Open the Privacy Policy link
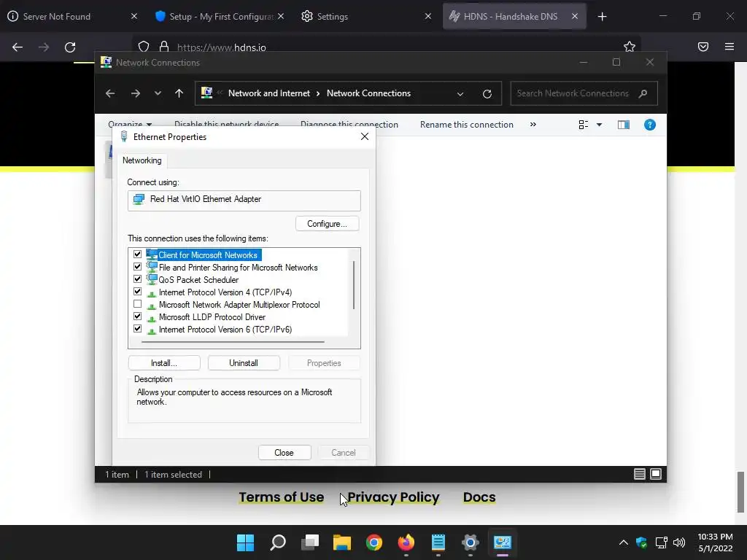Image resolution: width=747 pixels, height=560 pixels. point(393,497)
